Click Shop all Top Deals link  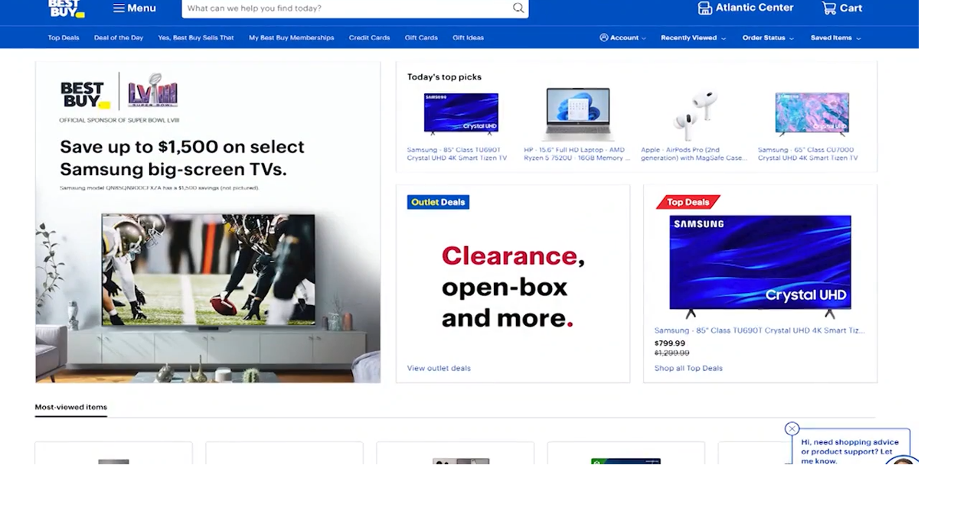pyautogui.click(x=688, y=368)
